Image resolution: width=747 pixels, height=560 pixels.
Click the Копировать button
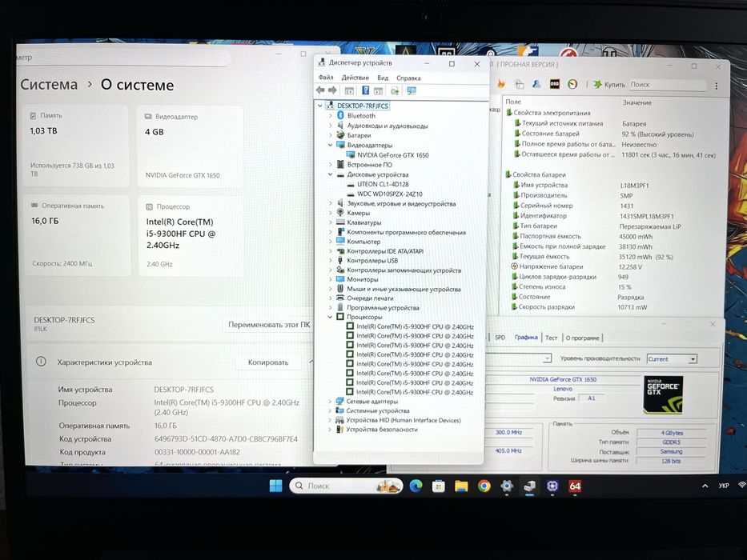coord(268,362)
